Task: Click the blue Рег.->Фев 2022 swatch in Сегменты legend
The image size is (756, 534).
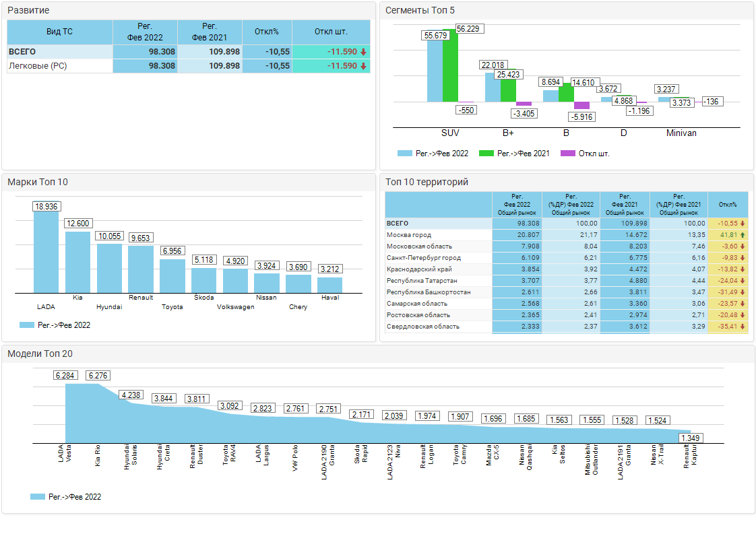Action: (x=404, y=154)
